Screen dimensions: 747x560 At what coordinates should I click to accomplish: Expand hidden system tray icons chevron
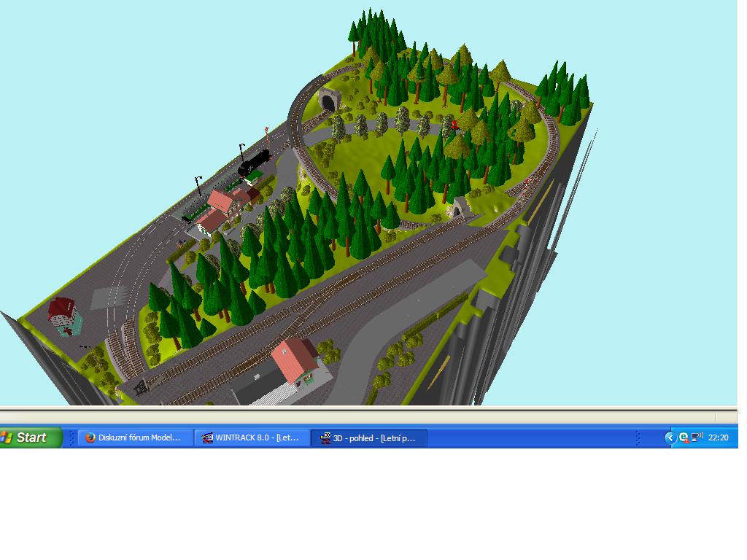pyautogui.click(x=670, y=437)
